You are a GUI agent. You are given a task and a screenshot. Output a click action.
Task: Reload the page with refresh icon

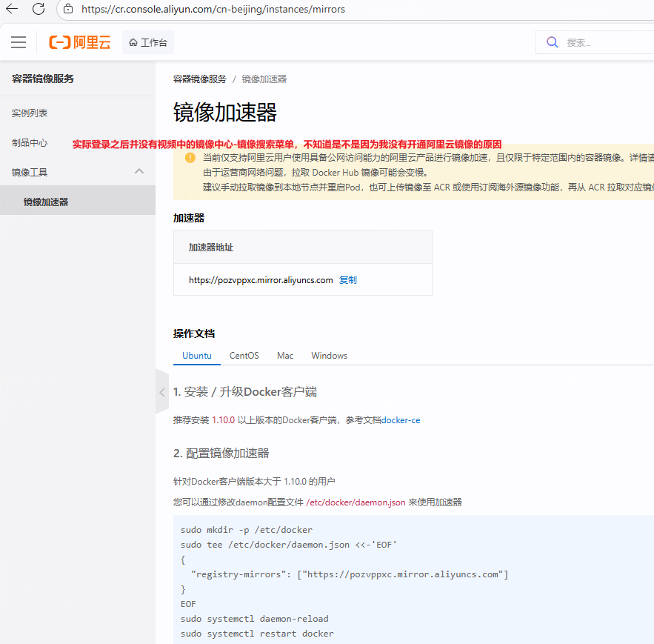(39, 9)
